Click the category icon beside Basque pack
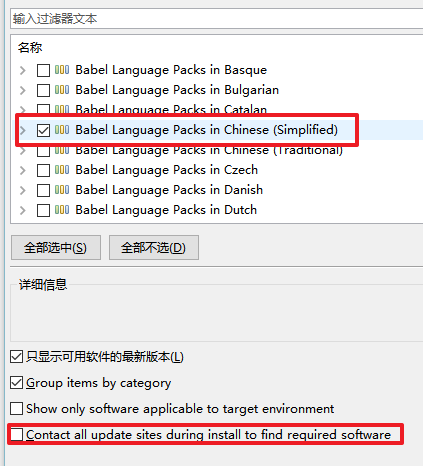The width and height of the screenshot is (423, 466). pyautogui.click(x=62, y=70)
